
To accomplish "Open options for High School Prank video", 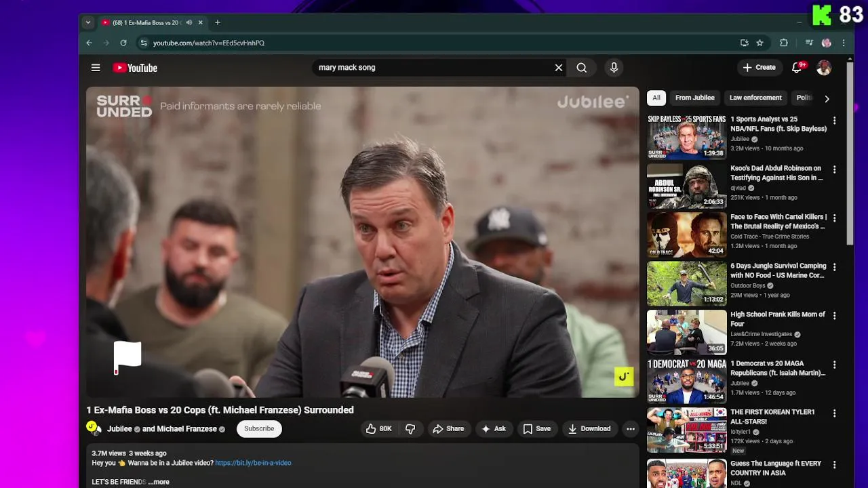I will [x=834, y=316].
